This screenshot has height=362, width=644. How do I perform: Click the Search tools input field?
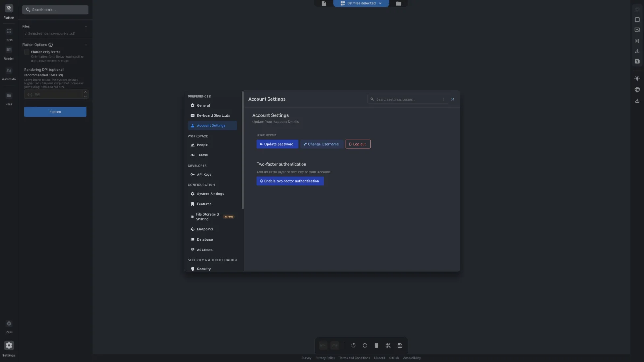(55, 10)
